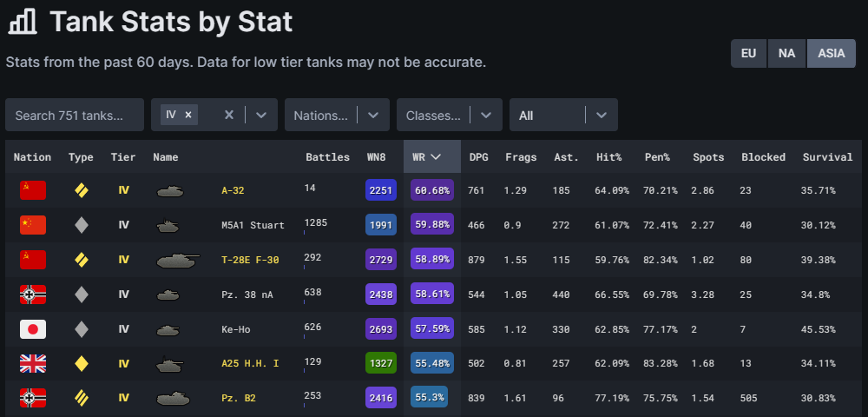
Task: Switch region to NA
Action: (x=786, y=53)
